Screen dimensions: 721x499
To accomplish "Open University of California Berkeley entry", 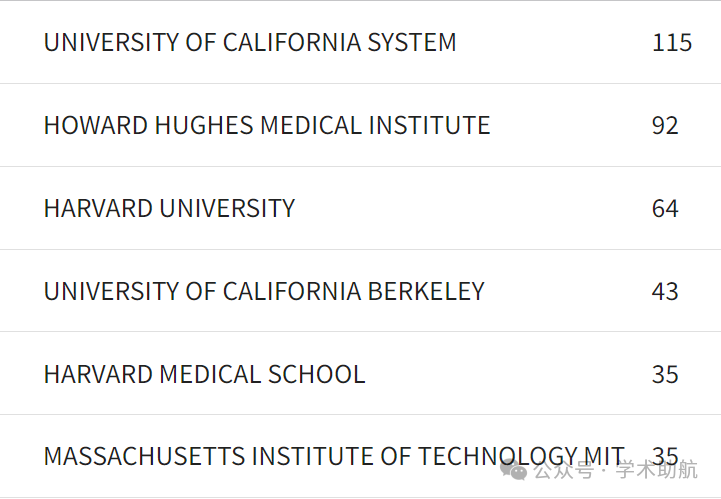I will 264,291.
